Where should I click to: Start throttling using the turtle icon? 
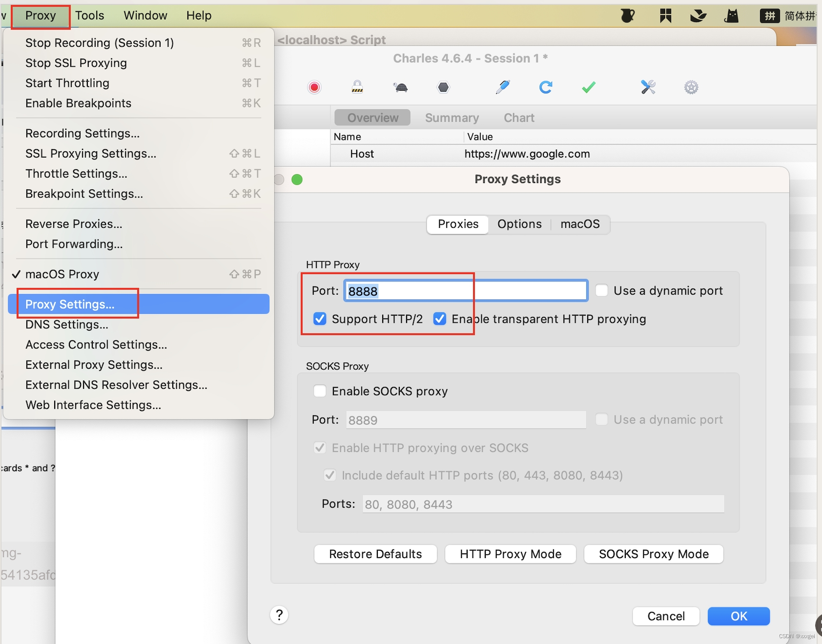(x=400, y=87)
